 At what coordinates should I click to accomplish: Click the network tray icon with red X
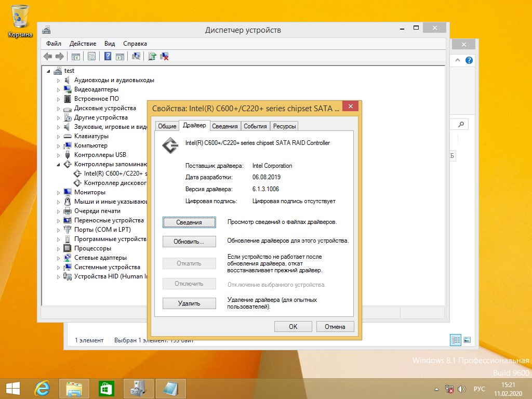[449, 389]
